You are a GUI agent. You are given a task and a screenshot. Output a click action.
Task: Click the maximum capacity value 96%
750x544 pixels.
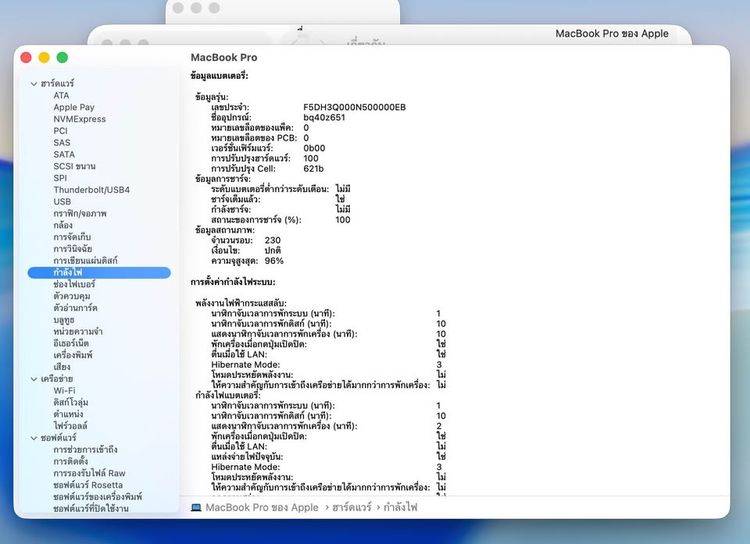tap(274, 261)
